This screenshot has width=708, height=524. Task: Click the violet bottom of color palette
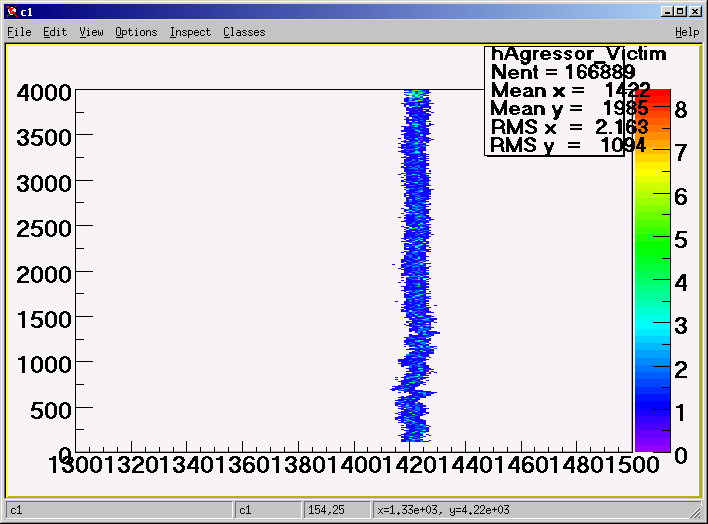[652, 443]
